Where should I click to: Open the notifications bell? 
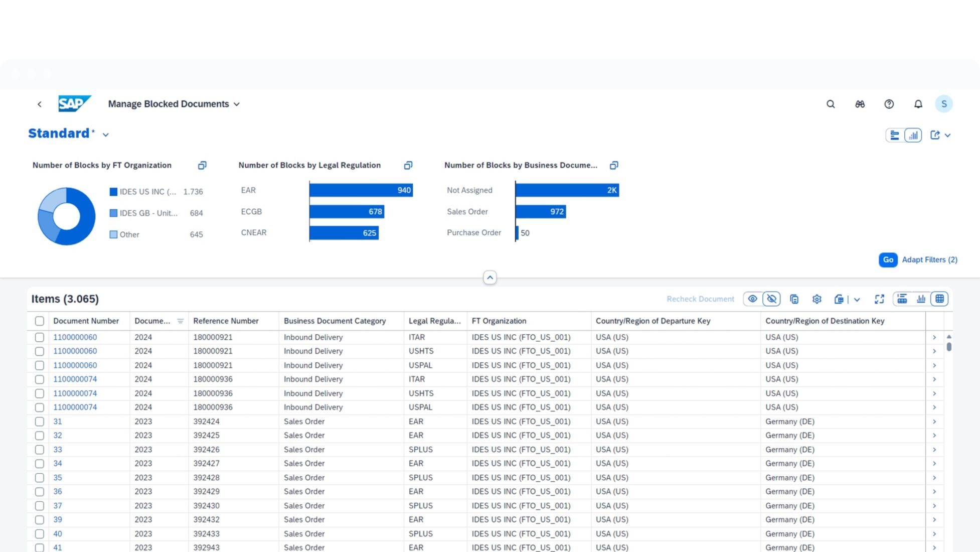pyautogui.click(x=918, y=104)
